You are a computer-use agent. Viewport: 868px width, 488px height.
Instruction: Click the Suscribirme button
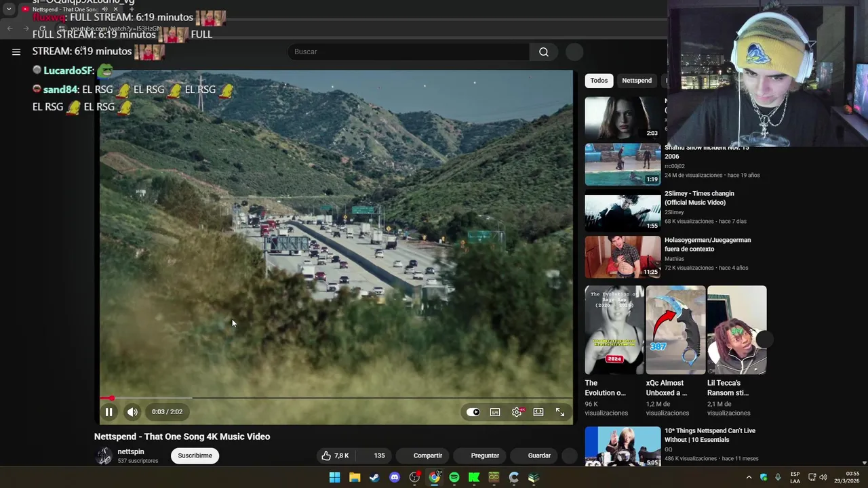tap(195, 455)
